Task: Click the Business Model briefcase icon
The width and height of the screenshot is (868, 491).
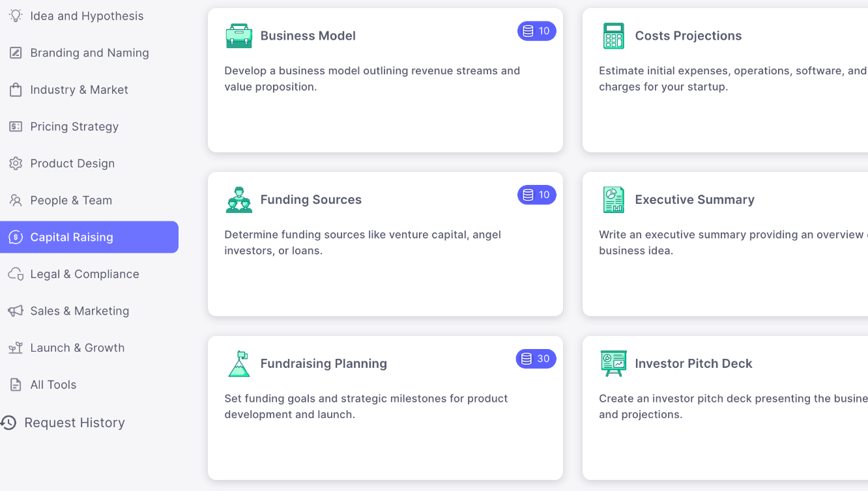Action: (x=239, y=36)
